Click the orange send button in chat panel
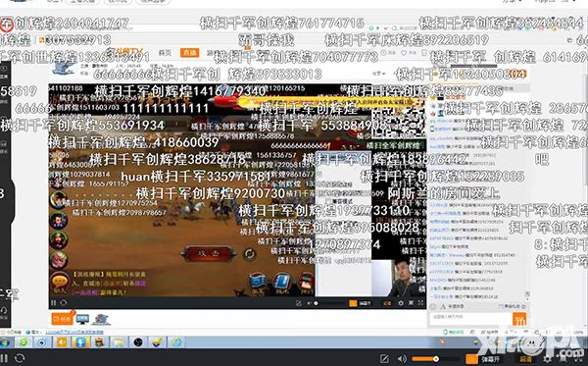This screenshot has height=366, width=588. coord(519,320)
